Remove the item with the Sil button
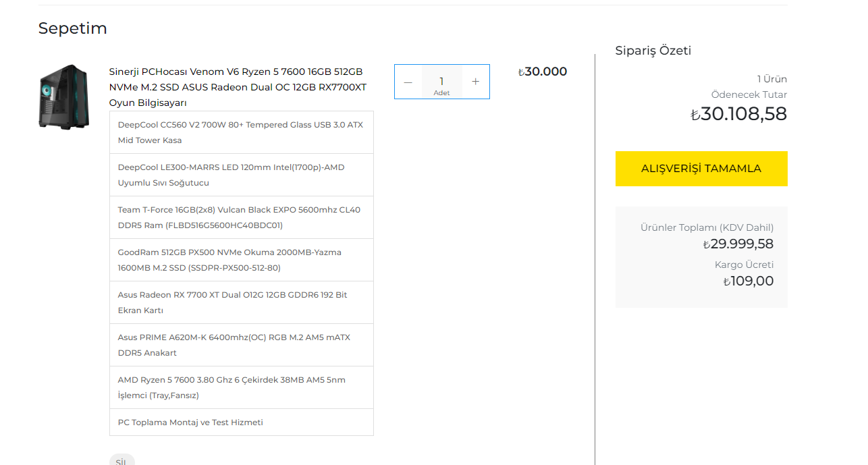Image resolution: width=868 pixels, height=465 pixels. 121,461
